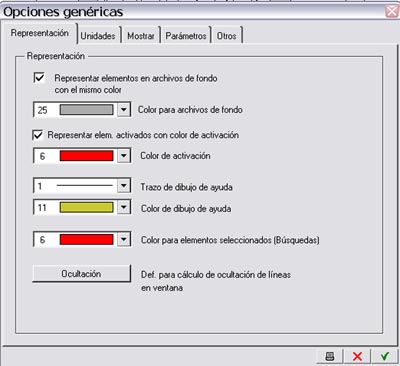Image resolution: width=400 pixels, height=366 pixels.
Task: Toggle 'Representar elementos en archivos de fondo' checkbox
Action: pyautogui.click(x=39, y=78)
